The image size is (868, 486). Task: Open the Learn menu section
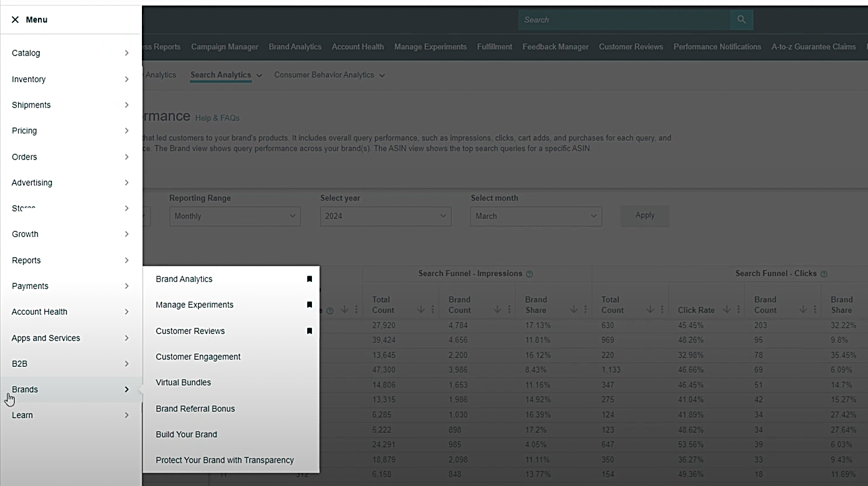point(71,415)
